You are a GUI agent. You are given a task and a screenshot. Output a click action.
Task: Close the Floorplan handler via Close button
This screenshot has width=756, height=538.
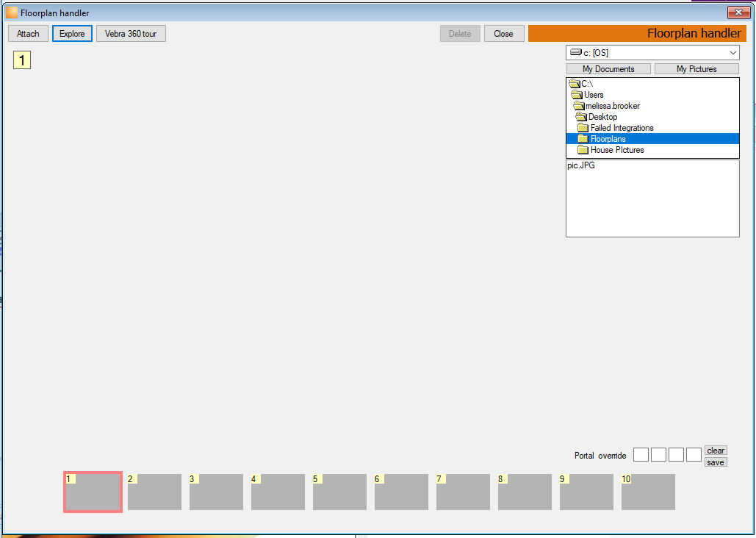pyautogui.click(x=504, y=34)
